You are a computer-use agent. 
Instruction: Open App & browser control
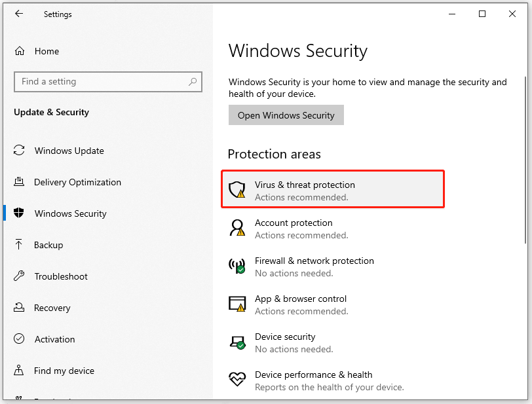pyautogui.click(x=301, y=304)
